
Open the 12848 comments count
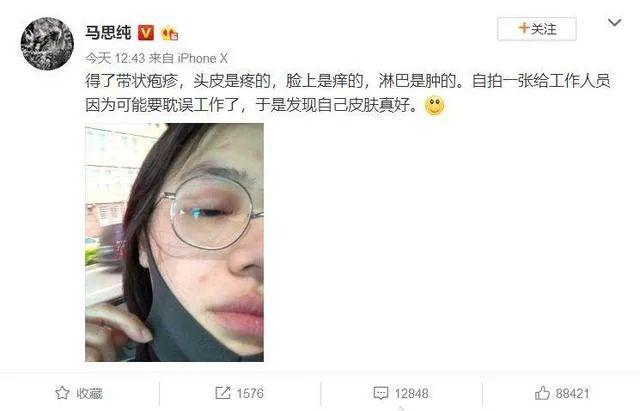(x=411, y=393)
